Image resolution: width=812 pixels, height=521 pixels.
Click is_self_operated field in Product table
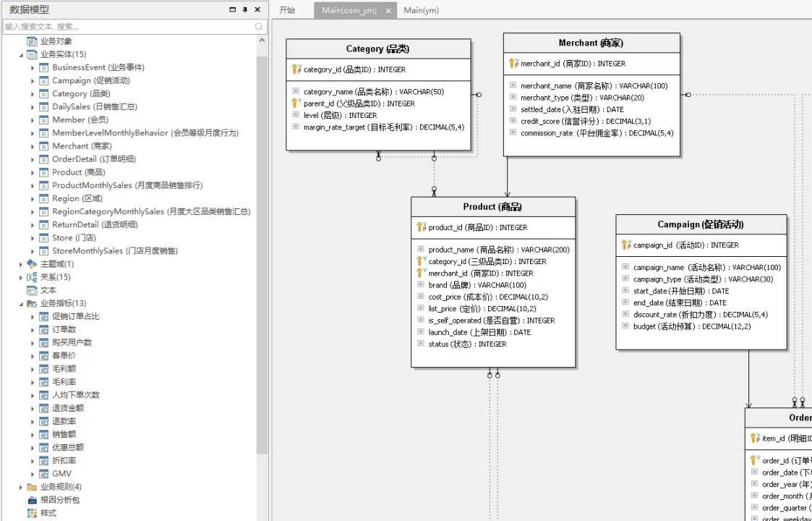click(x=492, y=321)
